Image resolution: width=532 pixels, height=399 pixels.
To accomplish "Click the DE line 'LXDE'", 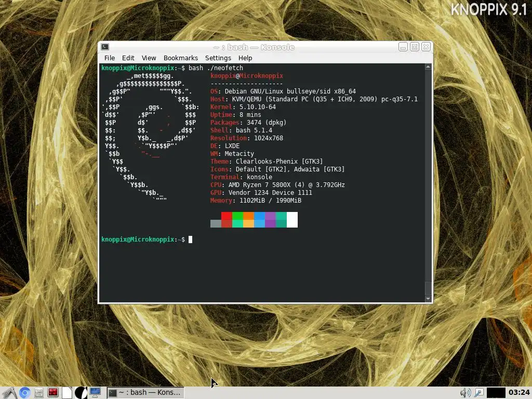I will pos(225,146).
